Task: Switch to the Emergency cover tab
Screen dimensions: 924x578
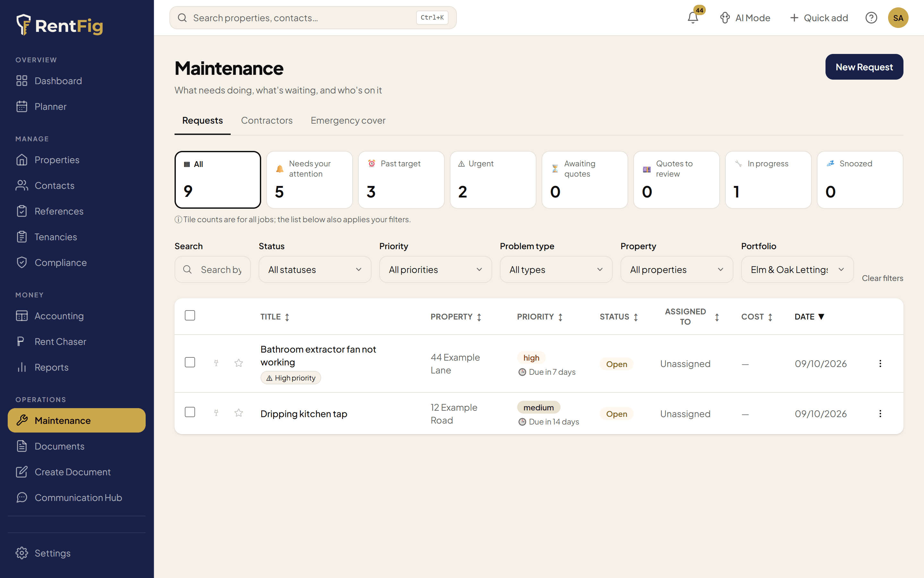Action: [348, 120]
